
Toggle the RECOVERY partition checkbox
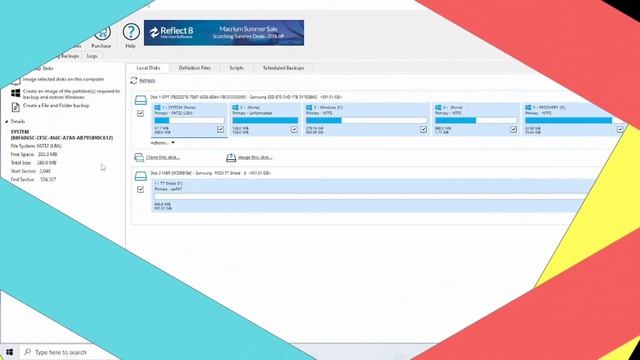pyautogui.click(x=620, y=129)
